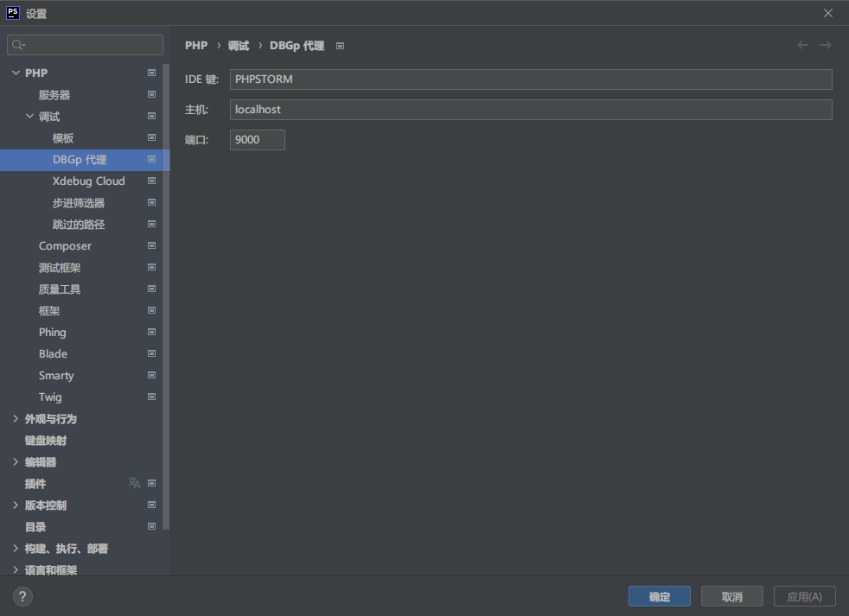Select 服务器 in the settings tree
This screenshot has width=849, height=616.
coord(54,95)
